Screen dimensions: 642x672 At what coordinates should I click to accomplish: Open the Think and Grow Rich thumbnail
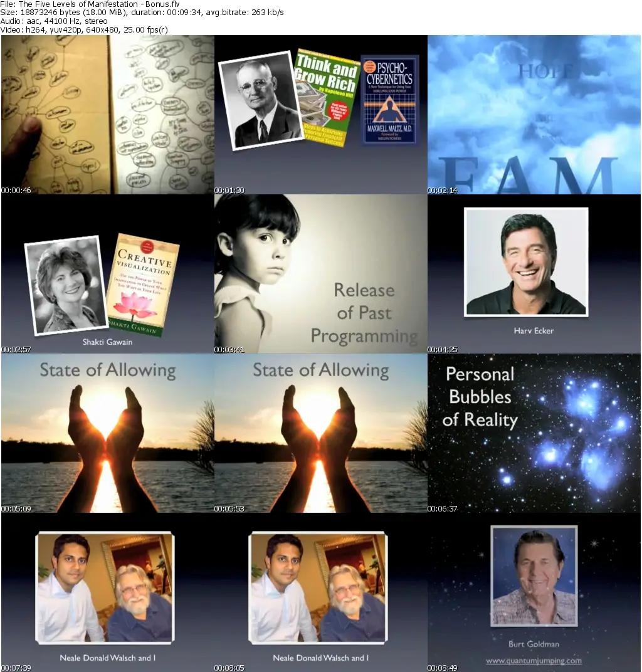pos(321,115)
